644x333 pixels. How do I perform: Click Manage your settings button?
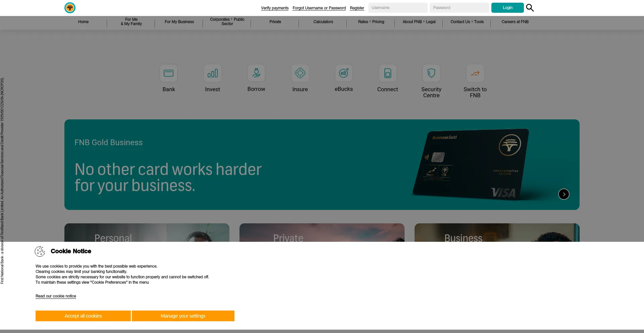pyautogui.click(x=183, y=316)
